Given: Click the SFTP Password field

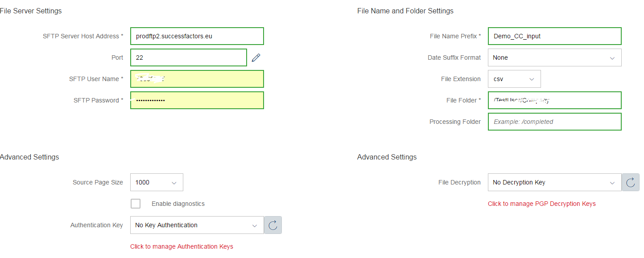Looking at the screenshot, I should (197, 100).
